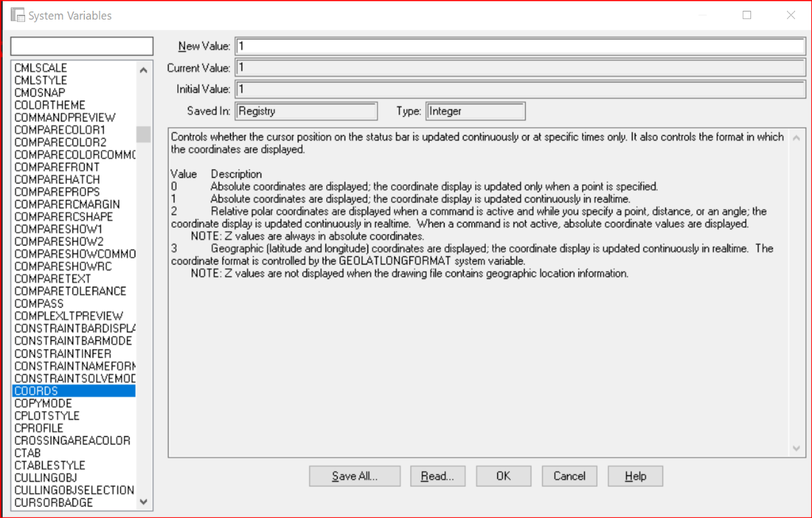The image size is (812, 518).
Task: Click the description pane scroll up arrow
Action: coord(796,136)
